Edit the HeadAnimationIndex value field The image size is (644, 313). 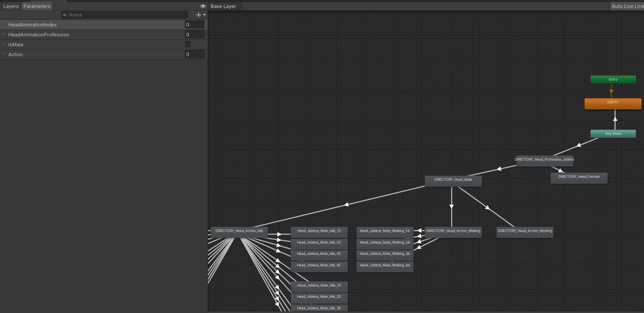[x=194, y=25]
